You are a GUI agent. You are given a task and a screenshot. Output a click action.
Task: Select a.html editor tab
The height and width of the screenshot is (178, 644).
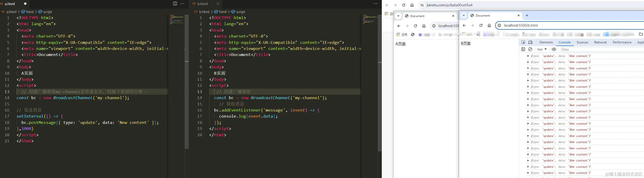(x=14, y=4)
